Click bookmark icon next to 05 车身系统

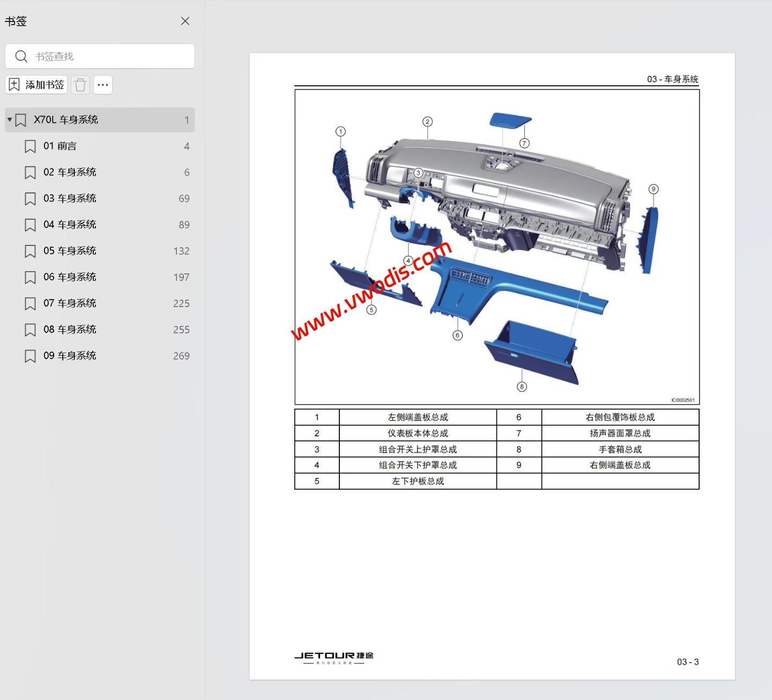30,251
